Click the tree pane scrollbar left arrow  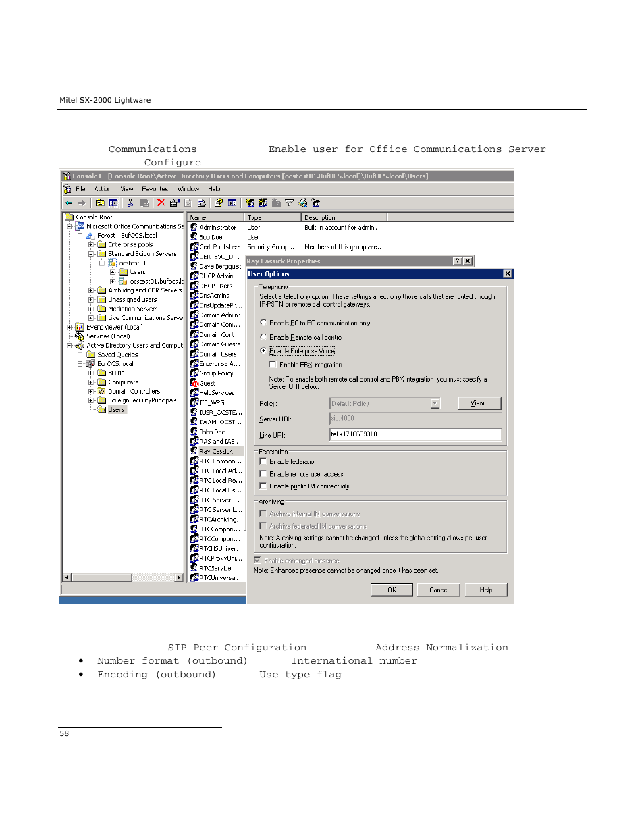[66, 577]
